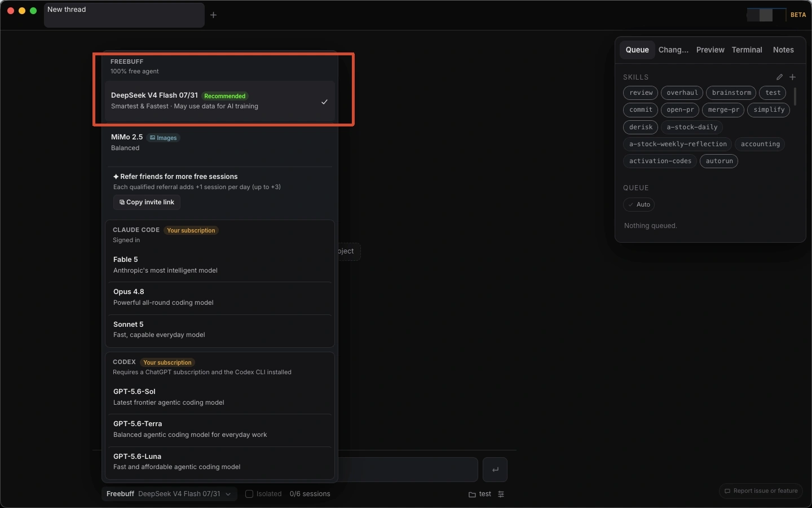Click the FREEBUFF section header
This screenshot has height=508, width=812.
coord(127,62)
